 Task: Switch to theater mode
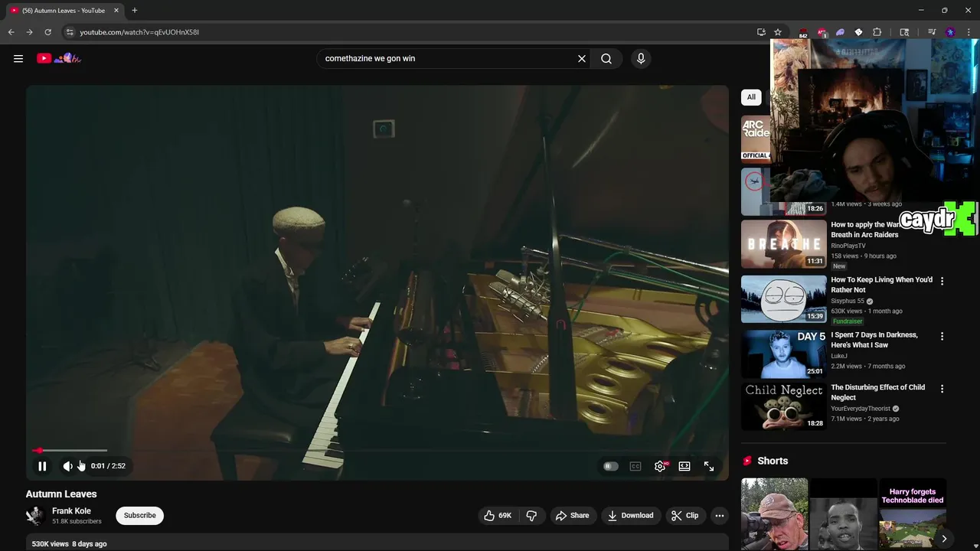pos(684,466)
